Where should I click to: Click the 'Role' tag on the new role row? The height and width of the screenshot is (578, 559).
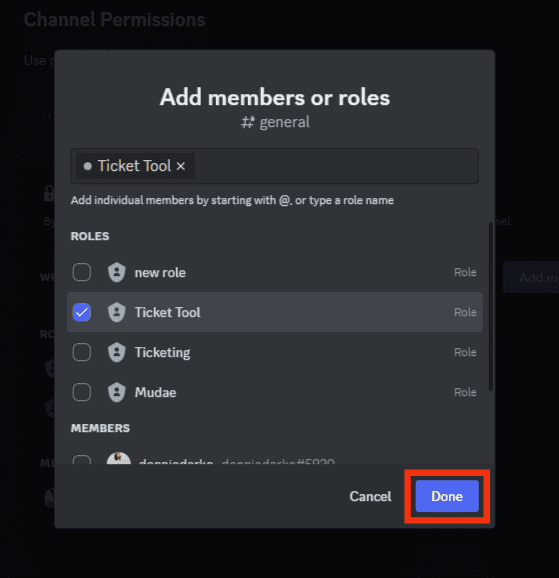[465, 272]
